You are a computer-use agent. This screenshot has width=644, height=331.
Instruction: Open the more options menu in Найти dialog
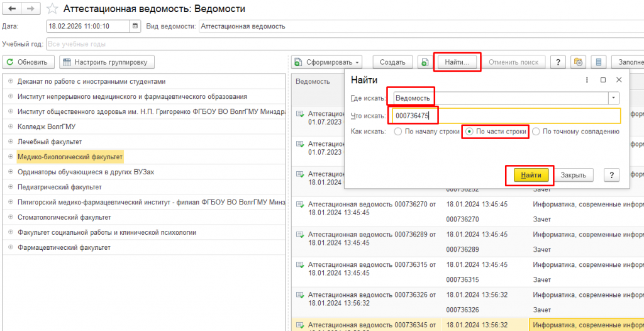586,80
